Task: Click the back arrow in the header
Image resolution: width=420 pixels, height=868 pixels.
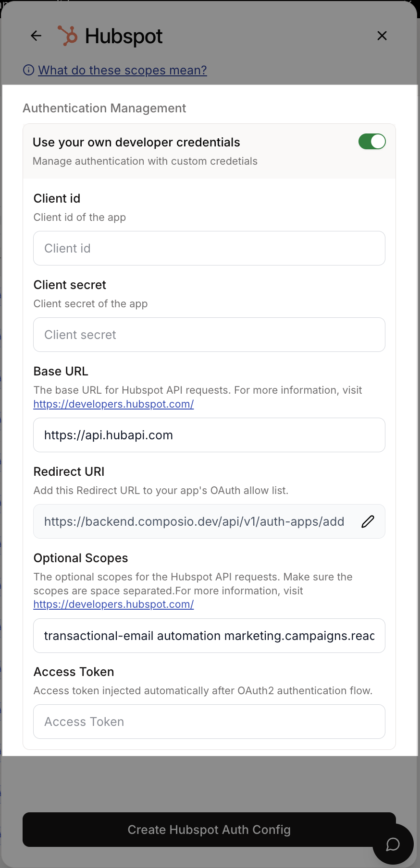Action: click(36, 36)
